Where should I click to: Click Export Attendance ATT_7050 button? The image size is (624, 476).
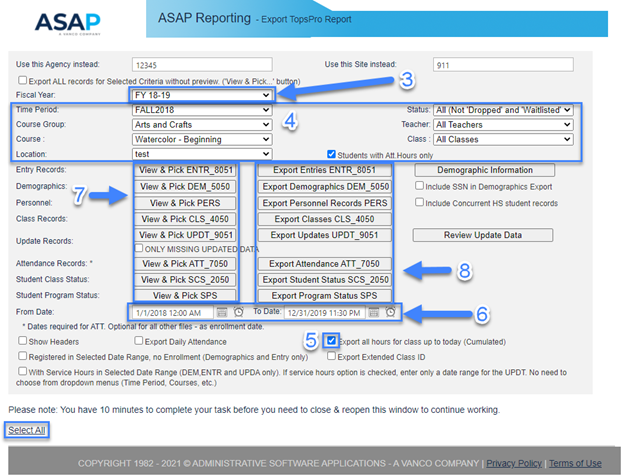[324, 263]
